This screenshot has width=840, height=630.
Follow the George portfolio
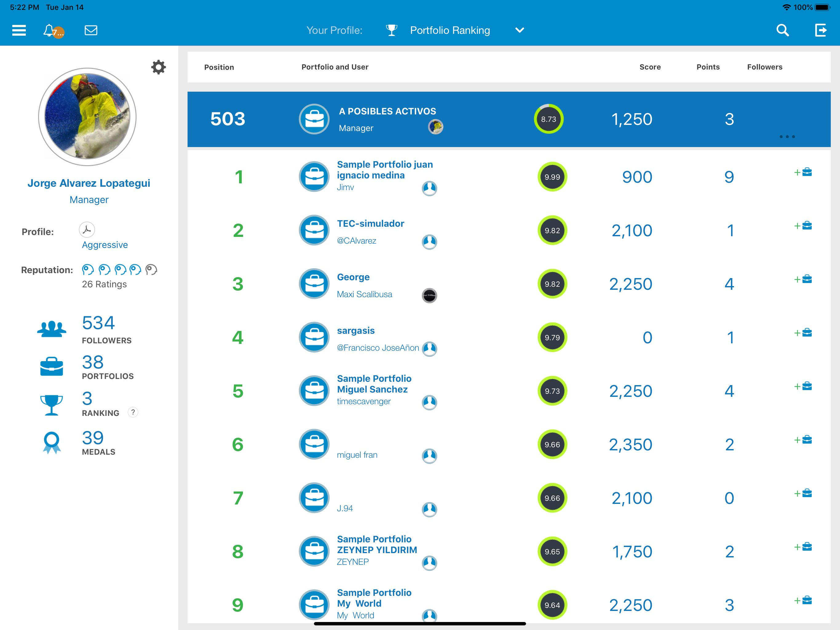[x=803, y=280]
